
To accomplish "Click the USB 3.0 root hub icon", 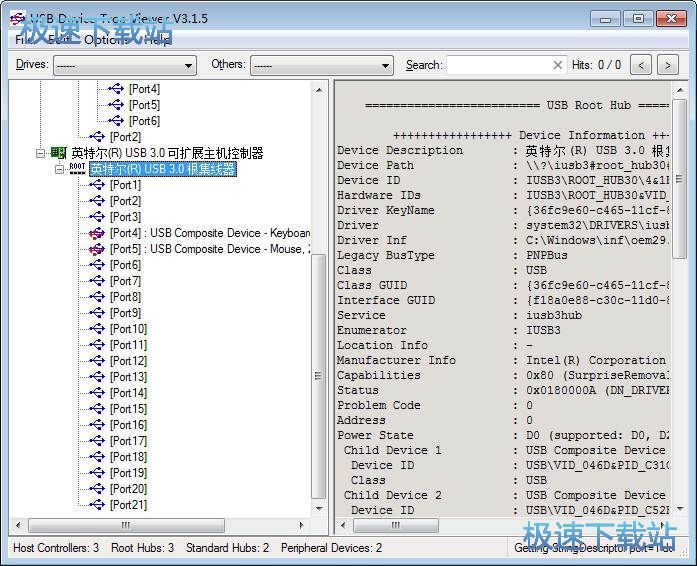I will [77, 169].
